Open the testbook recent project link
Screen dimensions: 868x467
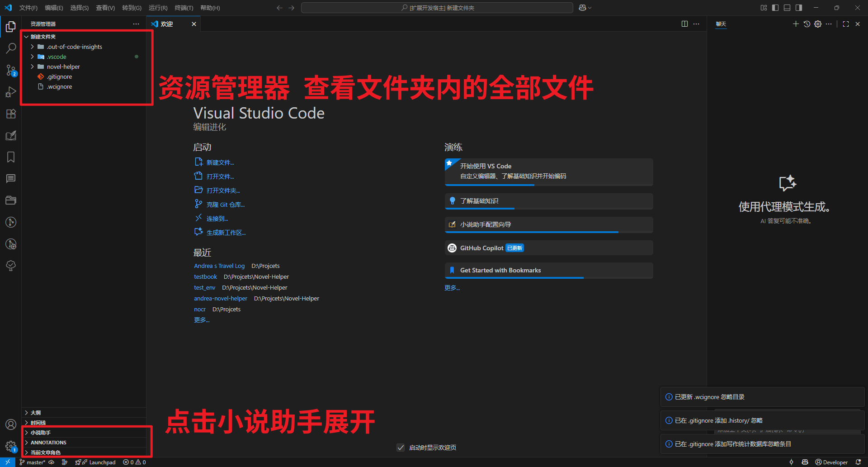(206, 276)
